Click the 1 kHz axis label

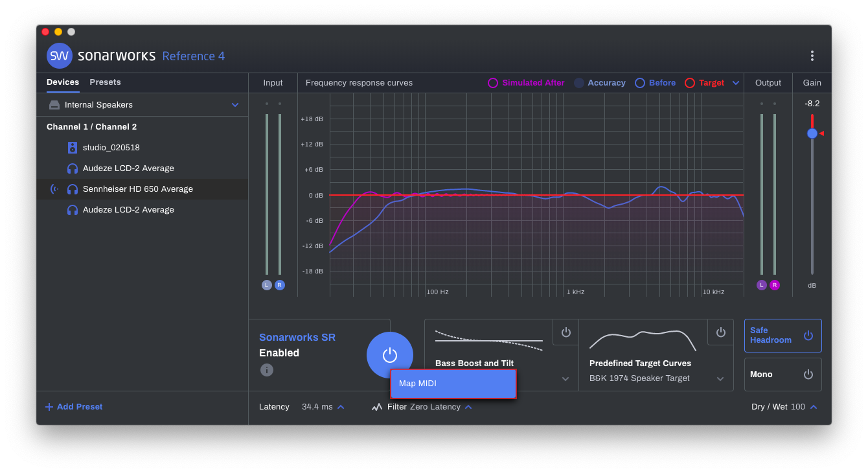576,292
